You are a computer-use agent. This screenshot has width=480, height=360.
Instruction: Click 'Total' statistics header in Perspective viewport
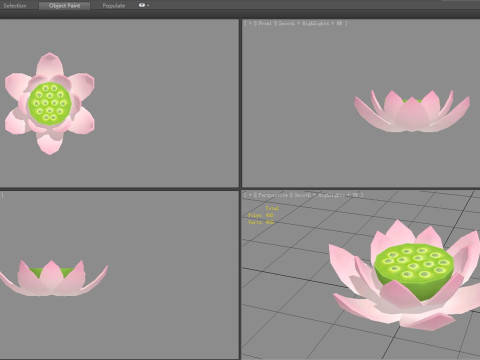(272, 208)
